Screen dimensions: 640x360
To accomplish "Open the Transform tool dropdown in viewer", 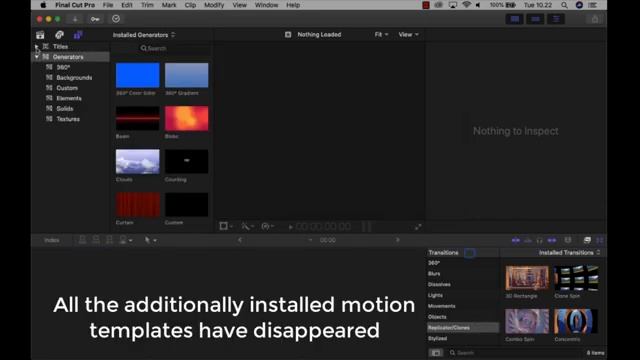I will pyautogui.click(x=226, y=226).
